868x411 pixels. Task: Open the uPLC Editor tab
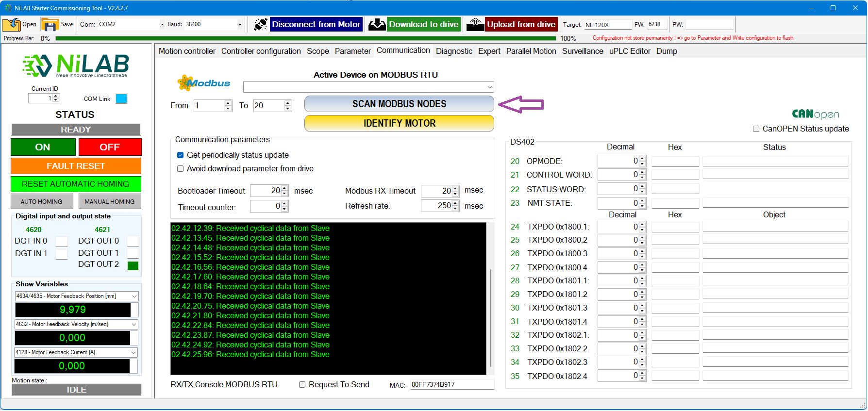click(629, 51)
